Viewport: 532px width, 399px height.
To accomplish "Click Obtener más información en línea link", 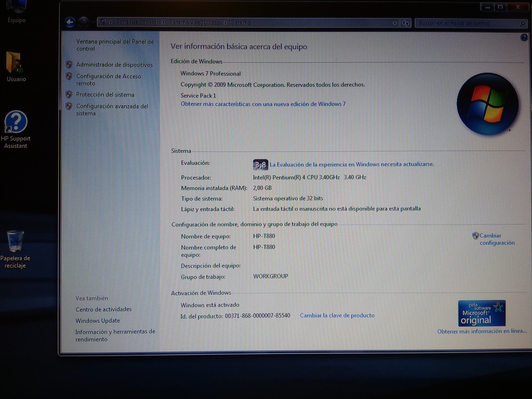I will point(482,331).
